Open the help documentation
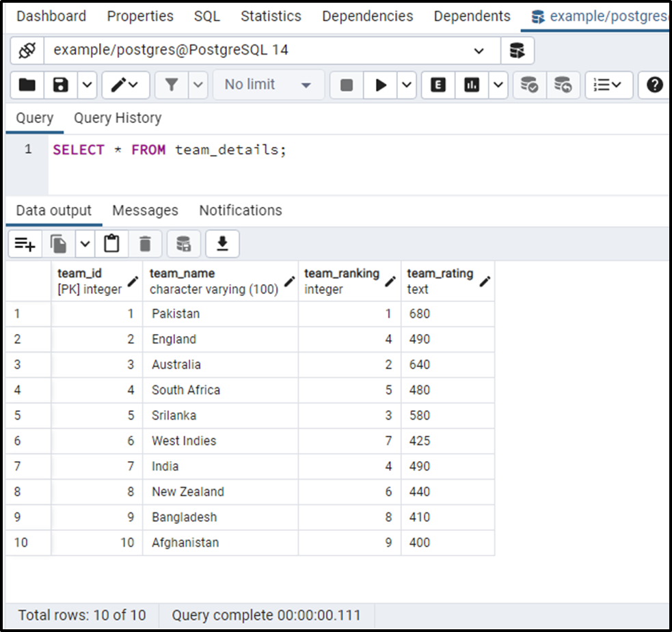 click(x=654, y=85)
